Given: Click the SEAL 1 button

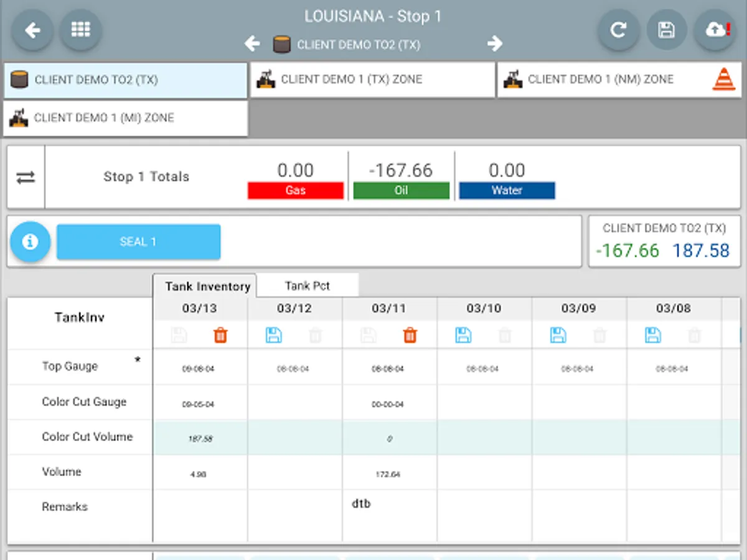Looking at the screenshot, I should 138,242.
